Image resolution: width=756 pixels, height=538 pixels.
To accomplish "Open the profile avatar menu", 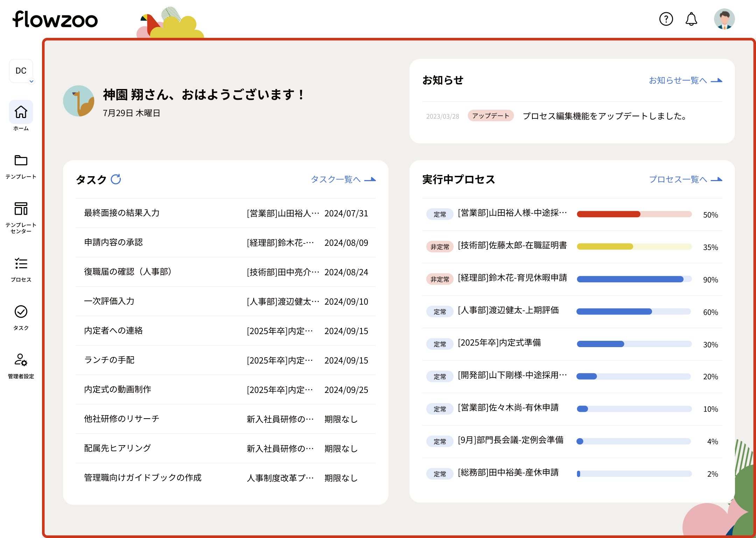I will click(x=724, y=19).
